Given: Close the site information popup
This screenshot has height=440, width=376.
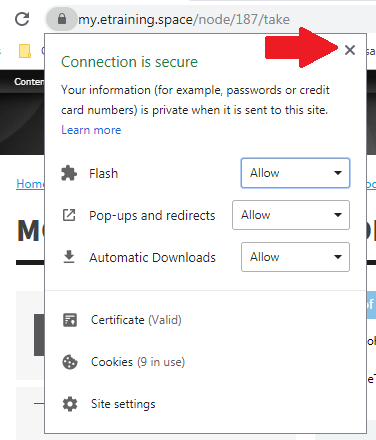Looking at the screenshot, I should coord(350,50).
